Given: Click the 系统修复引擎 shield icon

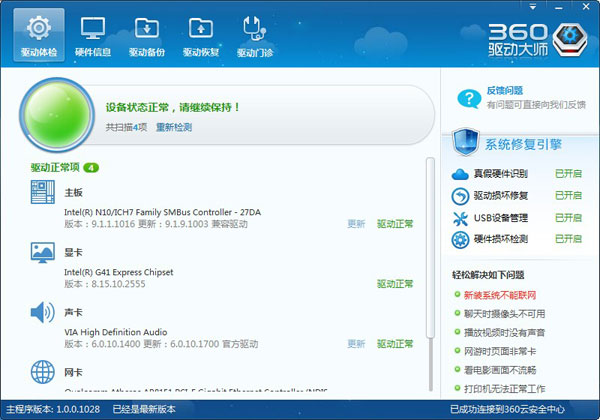Looking at the screenshot, I should coord(466,142).
